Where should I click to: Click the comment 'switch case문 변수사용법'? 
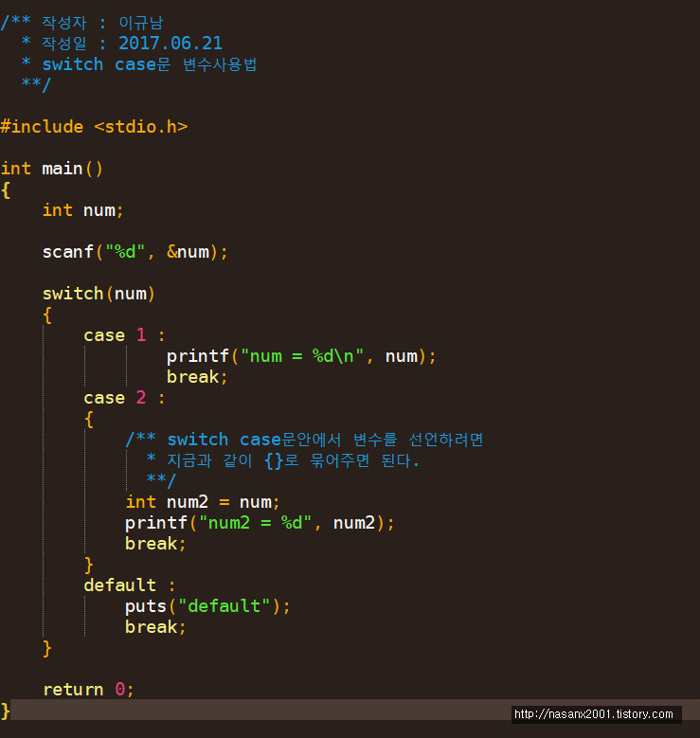click(x=150, y=64)
